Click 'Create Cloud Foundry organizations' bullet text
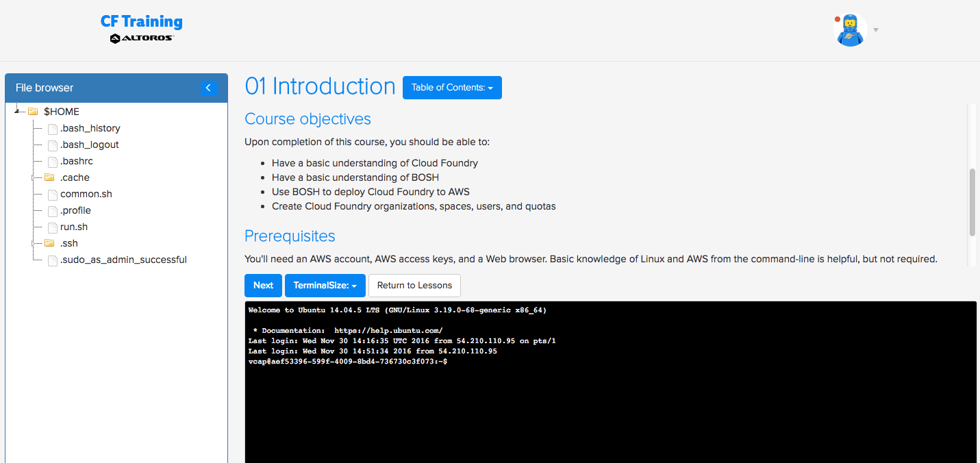Screen dimensions: 980x463 (x=414, y=206)
